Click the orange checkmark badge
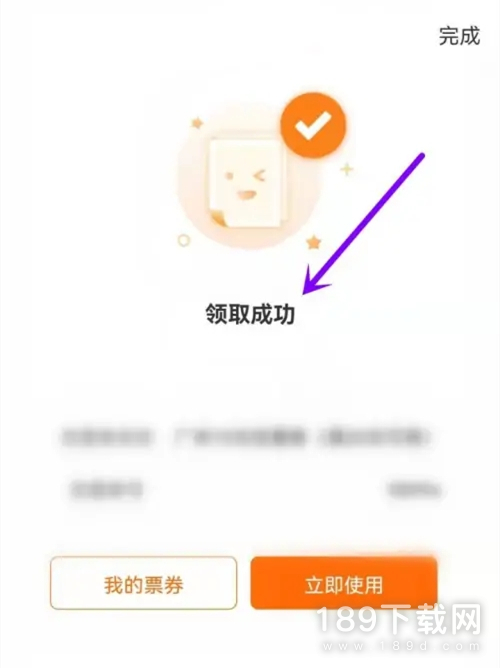Image resolution: width=500 pixels, height=668 pixels. coord(313,125)
